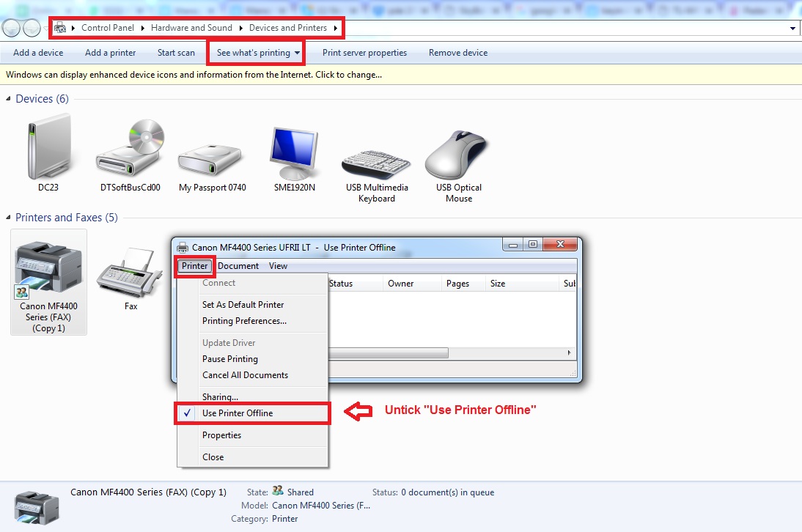
Task: Click the Status column header in print queue
Action: tap(355, 284)
